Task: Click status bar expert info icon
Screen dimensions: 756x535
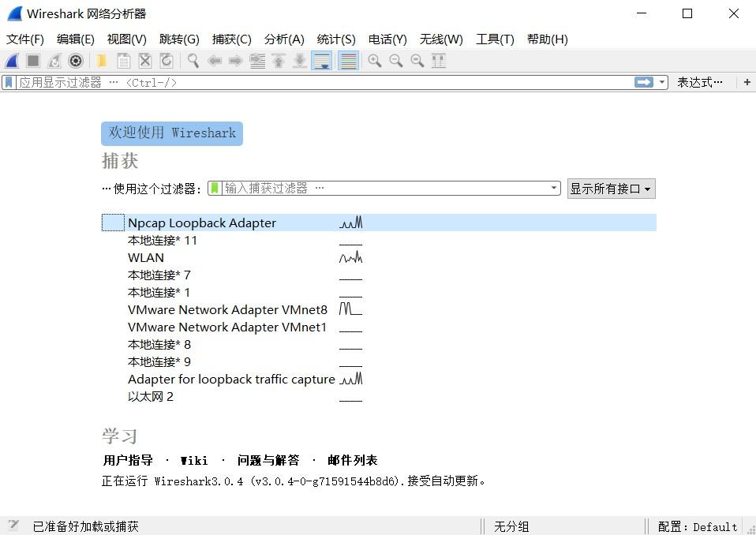Action: (x=13, y=526)
